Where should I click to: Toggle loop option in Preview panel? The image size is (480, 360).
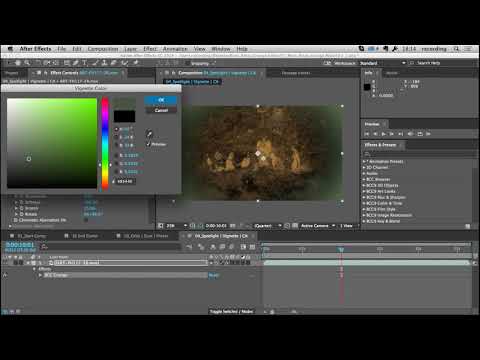[420, 134]
